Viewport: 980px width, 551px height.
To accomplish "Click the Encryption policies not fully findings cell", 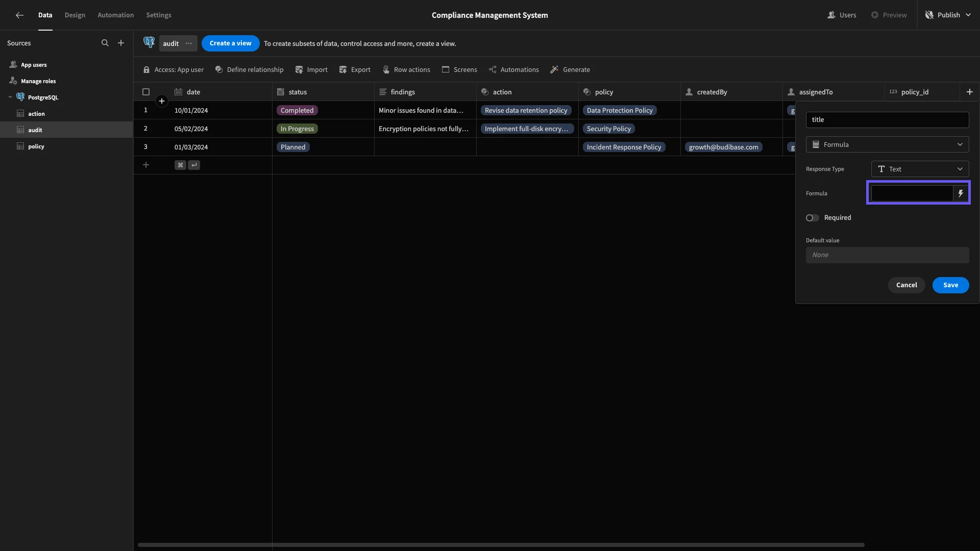I will [x=425, y=129].
